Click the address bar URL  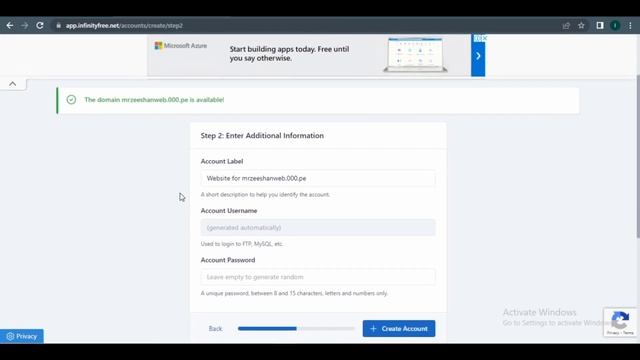124,25
